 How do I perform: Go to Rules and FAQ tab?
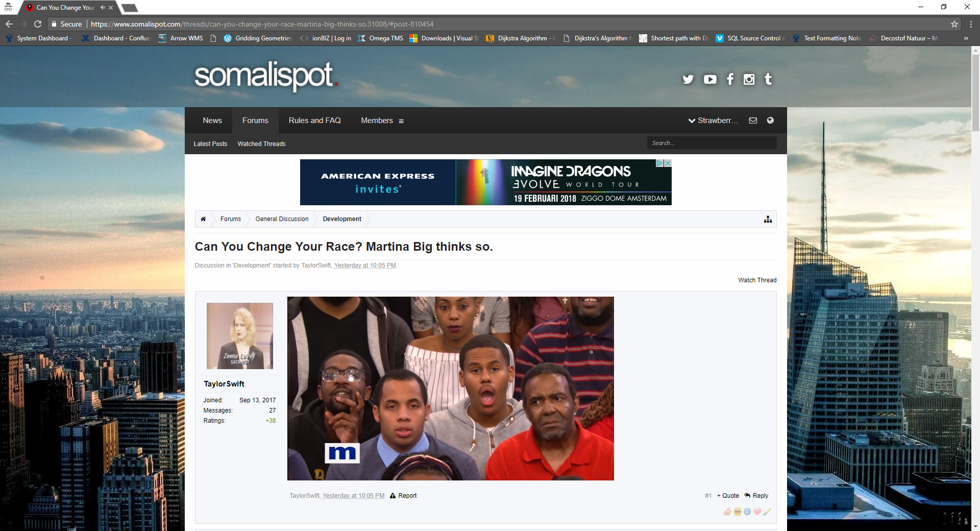coord(314,120)
